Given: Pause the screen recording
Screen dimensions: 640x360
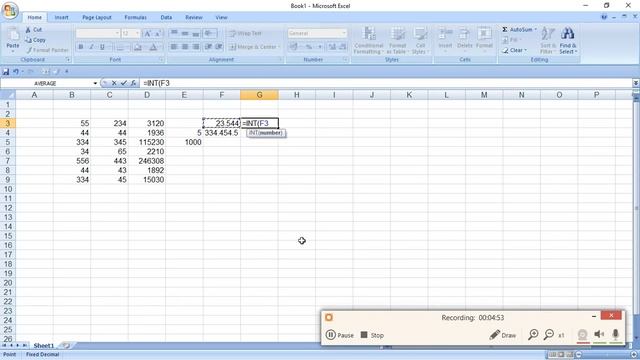Looking at the screenshot, I should click(340, 335).
